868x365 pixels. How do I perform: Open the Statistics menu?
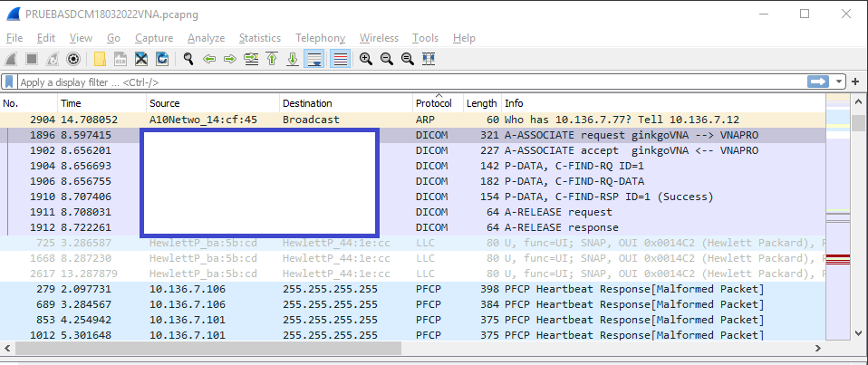click(x=259, y=38)
